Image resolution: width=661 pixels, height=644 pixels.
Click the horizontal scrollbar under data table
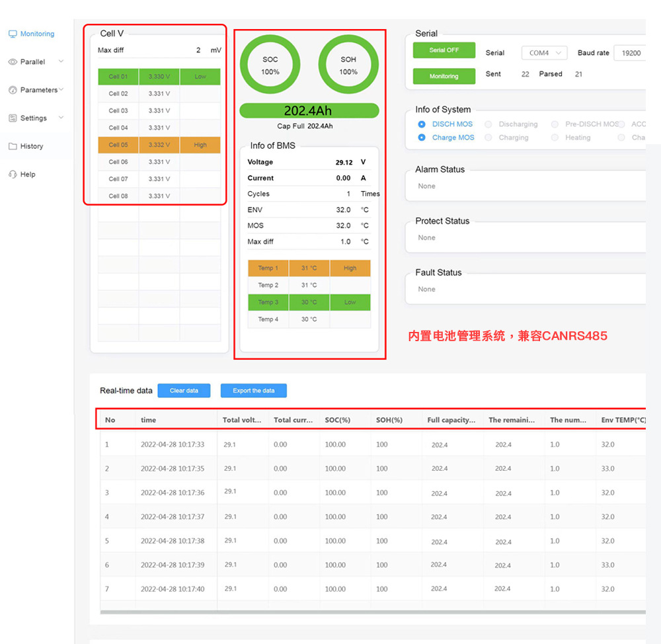pyautogui.click(x=373, y=612)
